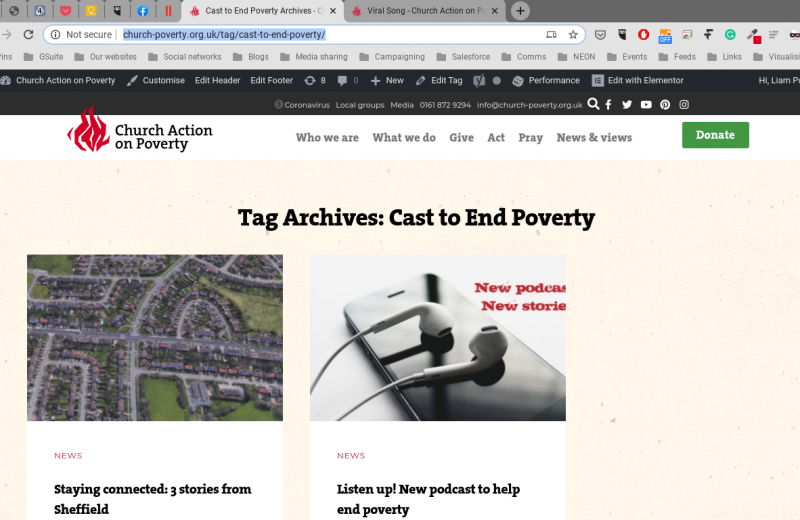Open Church Action on Poverty admin bar menu
Screen dimensions: 800x520
(x=58, y=80)
